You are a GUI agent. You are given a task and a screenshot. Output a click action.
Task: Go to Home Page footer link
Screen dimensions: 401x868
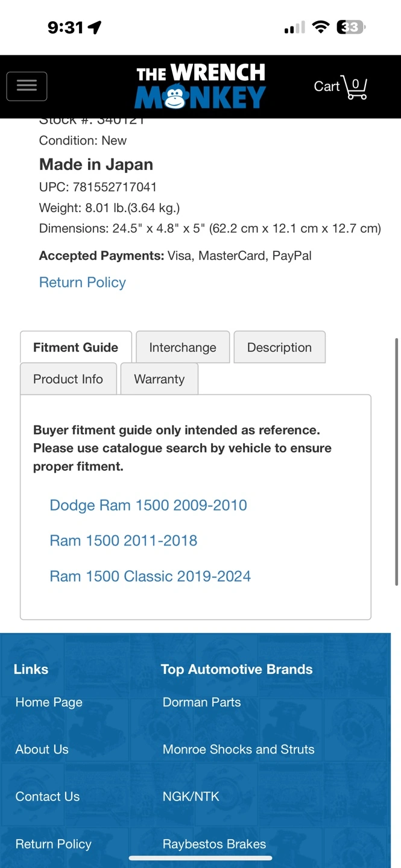click(49, 702)
